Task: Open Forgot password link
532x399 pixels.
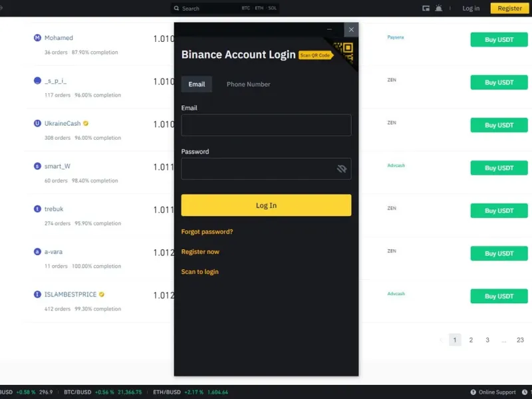Action: coord(207,231)
